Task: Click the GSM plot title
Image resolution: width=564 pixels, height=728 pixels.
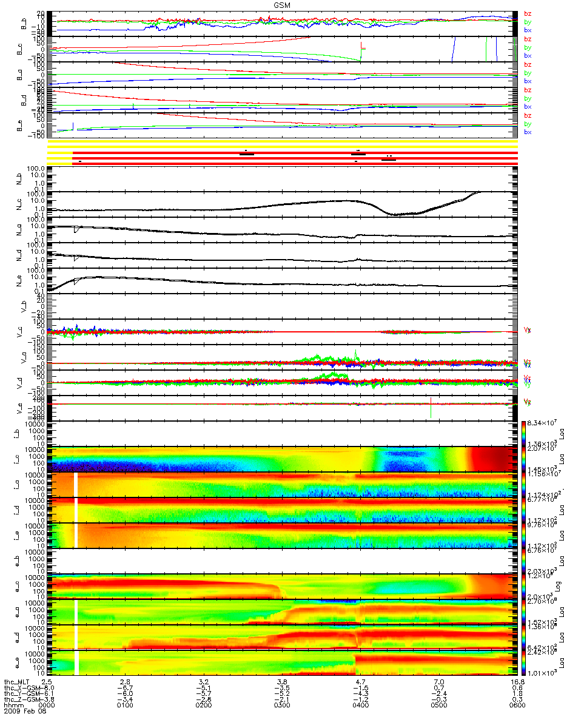Action: tap(282, 4)
